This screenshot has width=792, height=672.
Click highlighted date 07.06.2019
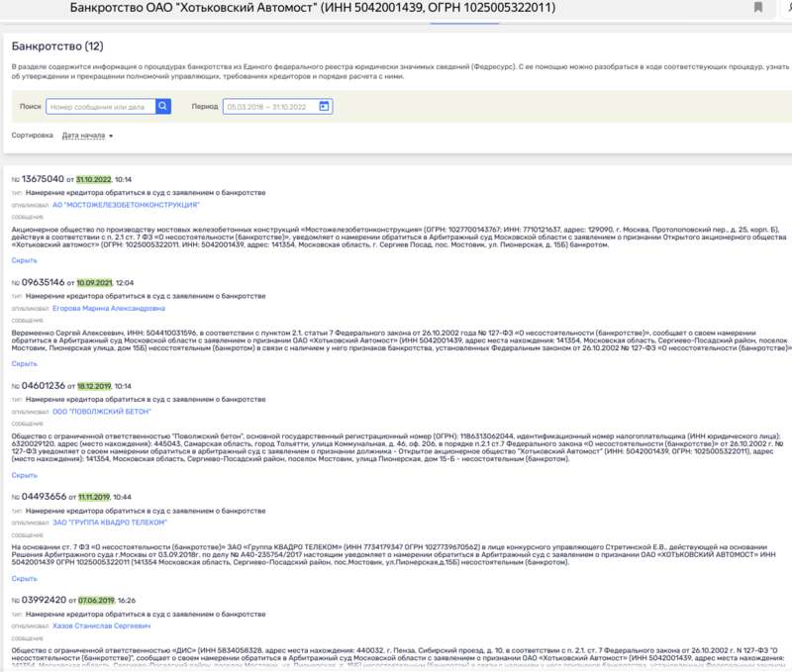(x=96, y=601)
